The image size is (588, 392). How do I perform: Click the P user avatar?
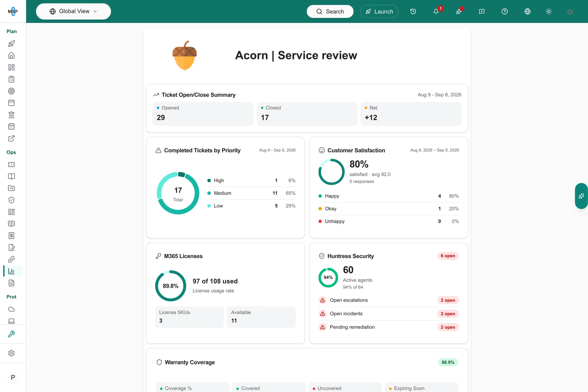[13, 378]
